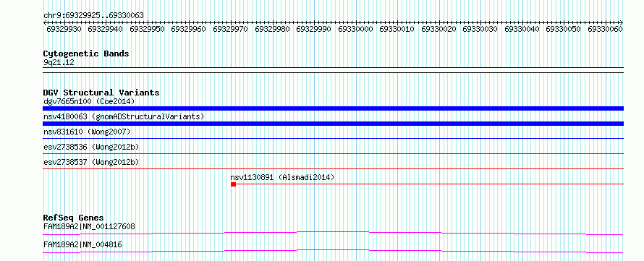Select the dgv7665n100 (Coe2014) variant label
The width and height of the screenshot is (644, 261).
pyautogui.click(x=89, y=101)
